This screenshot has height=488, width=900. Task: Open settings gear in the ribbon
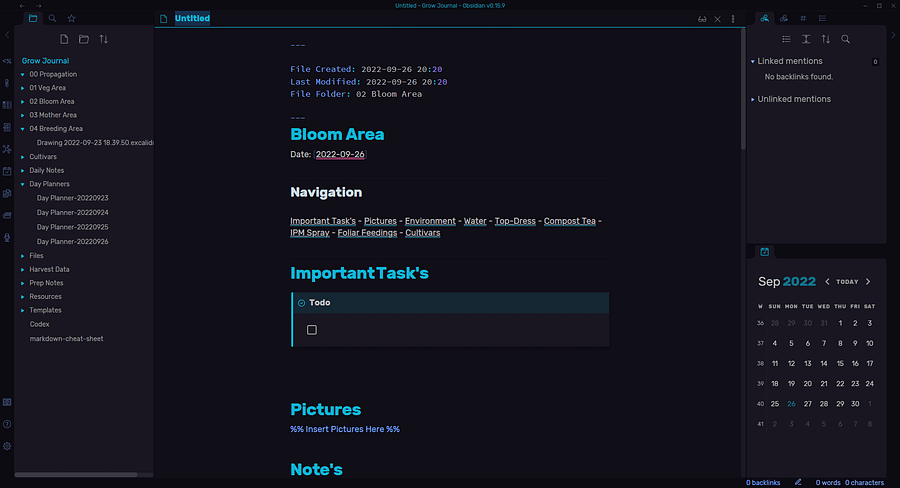point(7,446)
